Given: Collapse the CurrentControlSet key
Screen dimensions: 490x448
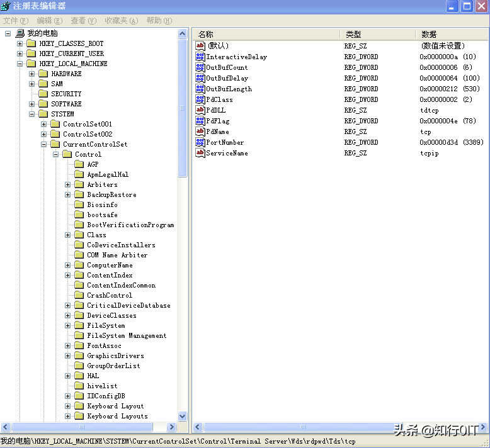Looking at the screenshot, I should 43,144.
